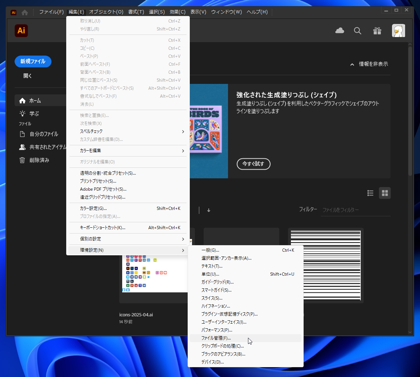Open the 表示(V) menu
The width and height of the screenshot is (420, 377).
(x=198, y=12)
